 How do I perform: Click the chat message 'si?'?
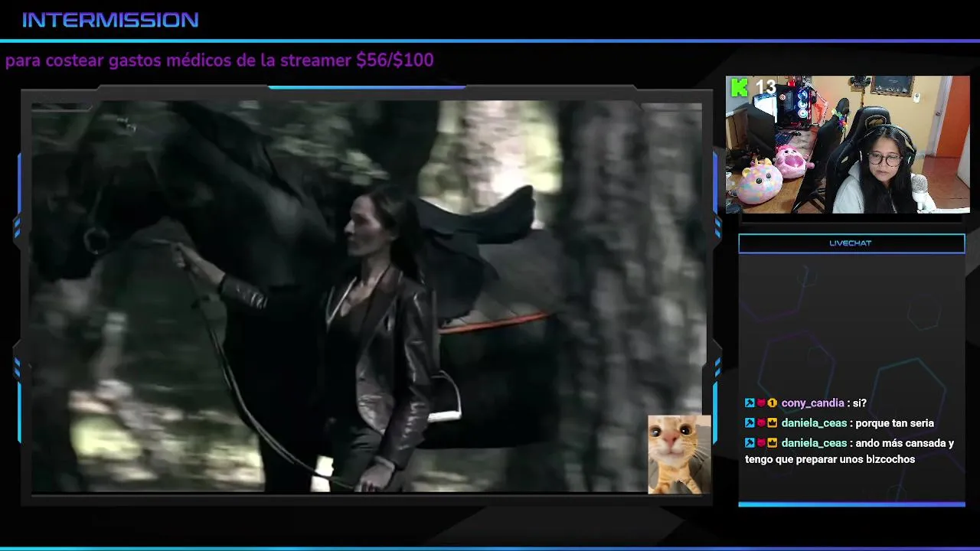(x=859, y=403)
